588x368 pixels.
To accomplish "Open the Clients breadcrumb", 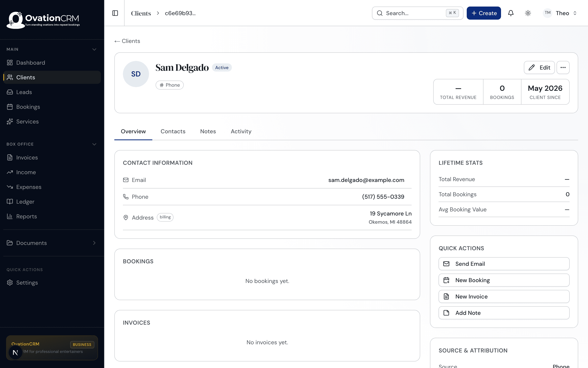I will (141, 13).
